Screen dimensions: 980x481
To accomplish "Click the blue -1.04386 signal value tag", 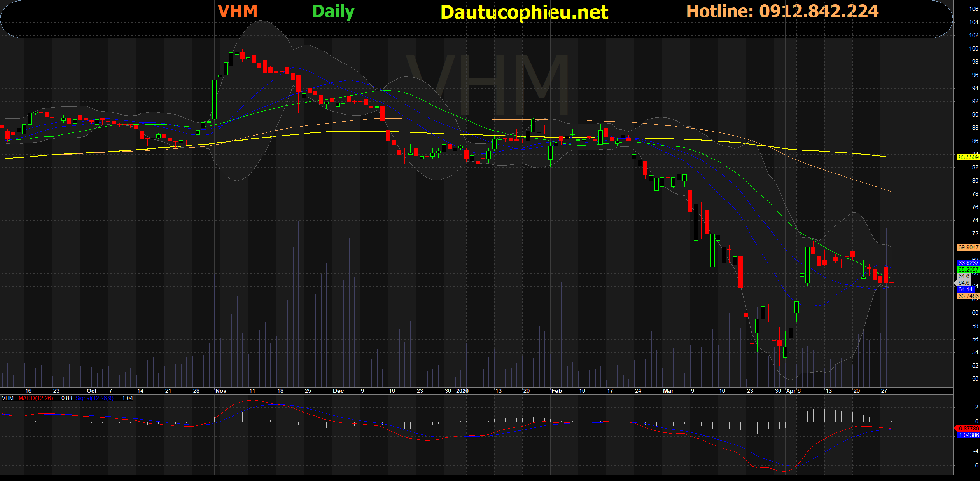I will pos(968,435).
